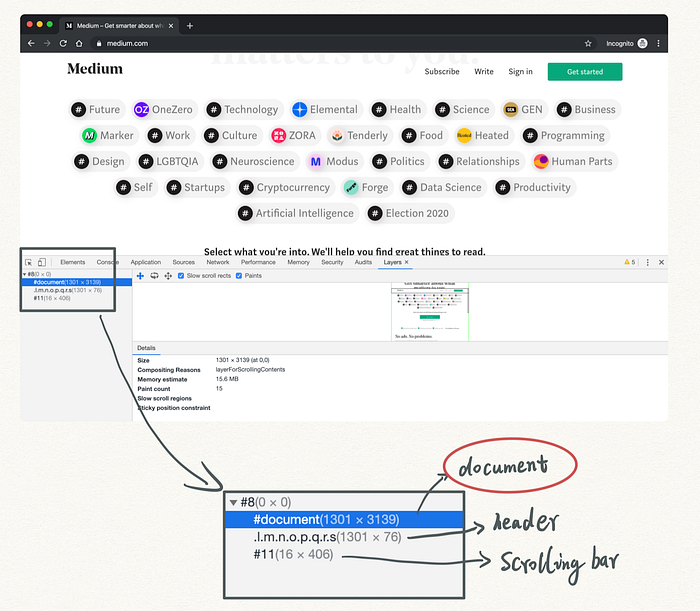Open the Application DevTools tab
Viewport: 700px width, 611px height.
click(x=146, y=262)
